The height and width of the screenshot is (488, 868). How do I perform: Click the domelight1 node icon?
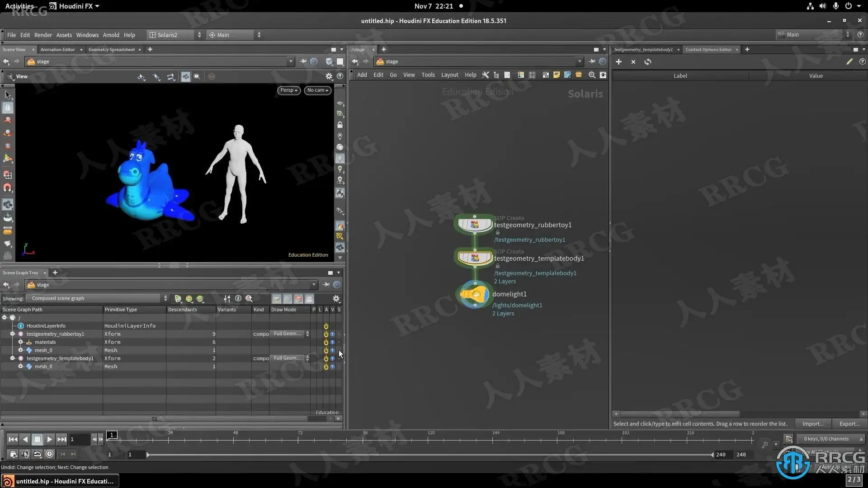[x=474, y=295]
